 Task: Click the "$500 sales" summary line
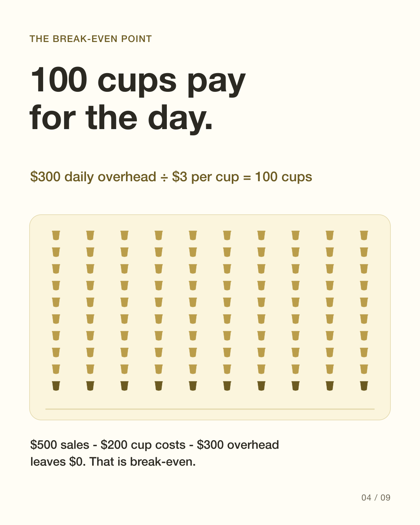[x=155, y=445]
